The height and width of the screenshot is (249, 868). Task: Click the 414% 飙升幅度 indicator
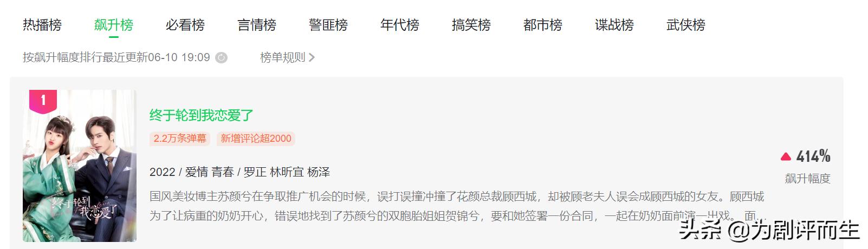click(807, 167)
